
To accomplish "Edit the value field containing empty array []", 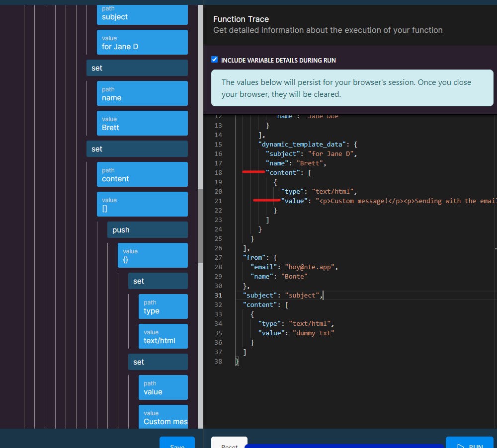I will click(x=142, y=204).
